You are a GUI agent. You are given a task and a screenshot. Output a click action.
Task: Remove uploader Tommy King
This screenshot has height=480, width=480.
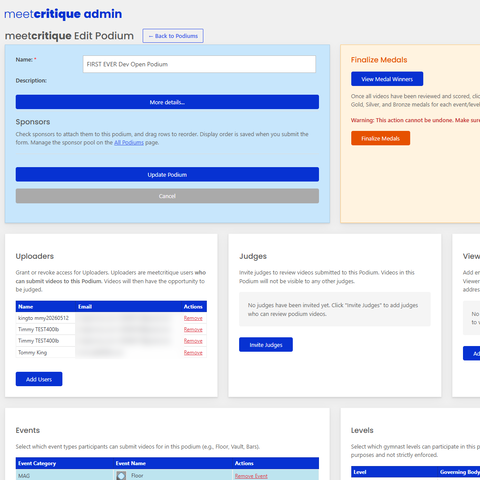tap(193, 353)
